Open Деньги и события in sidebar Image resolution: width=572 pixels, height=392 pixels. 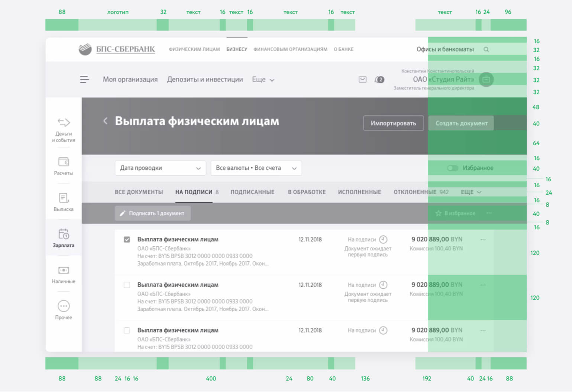[x=64, y=130]
